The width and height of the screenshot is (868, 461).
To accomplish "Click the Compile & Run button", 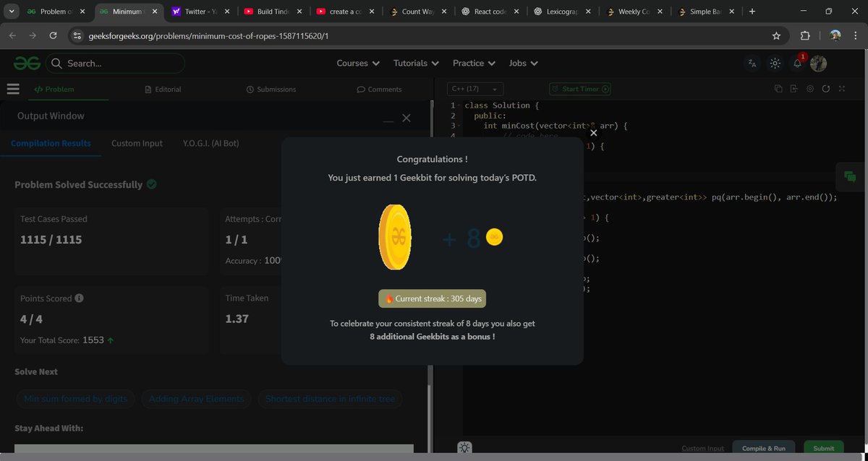I will pyautogui.click(x=763, y=448).
